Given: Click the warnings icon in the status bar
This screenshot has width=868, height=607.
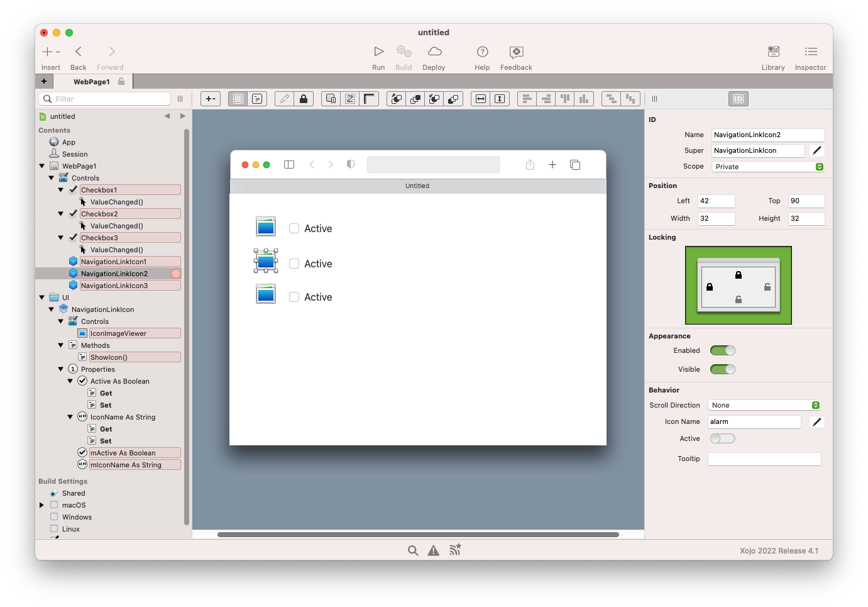Looking at the screenshot, I should (433, 550).
